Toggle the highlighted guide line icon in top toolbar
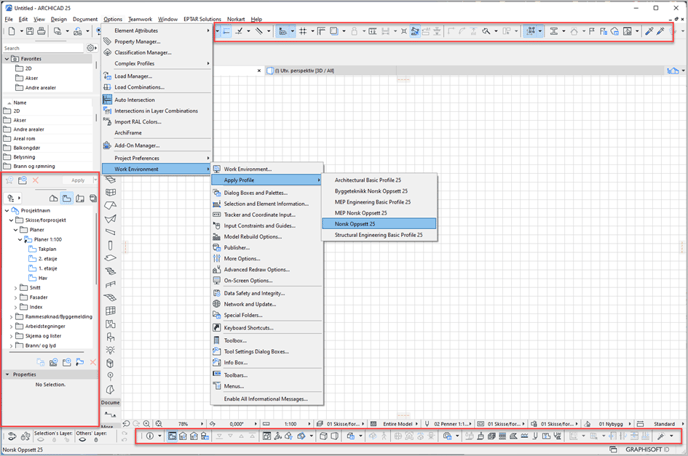 coord(226,31)
